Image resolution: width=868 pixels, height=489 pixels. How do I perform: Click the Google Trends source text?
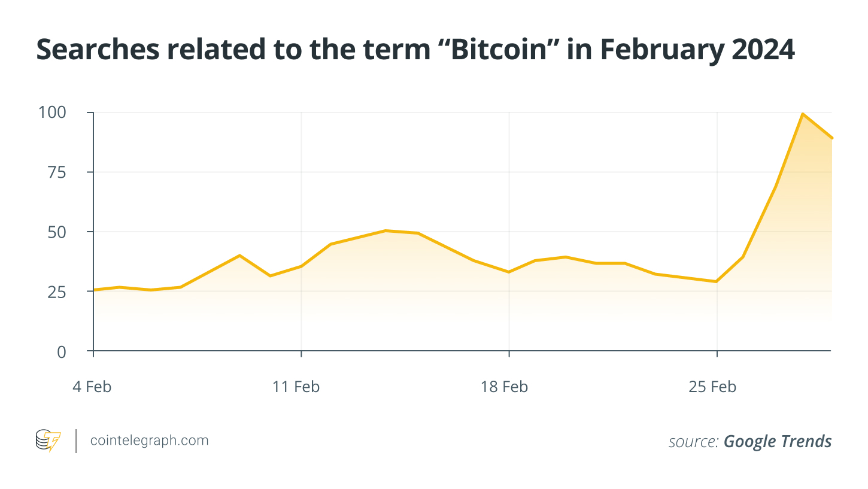[x=777, y=442]
